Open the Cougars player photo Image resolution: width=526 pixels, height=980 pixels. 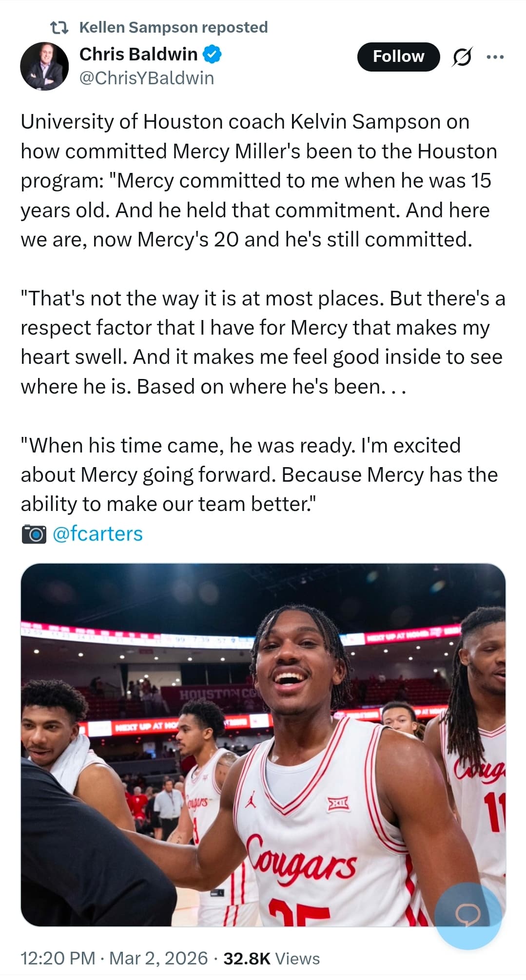263,744
